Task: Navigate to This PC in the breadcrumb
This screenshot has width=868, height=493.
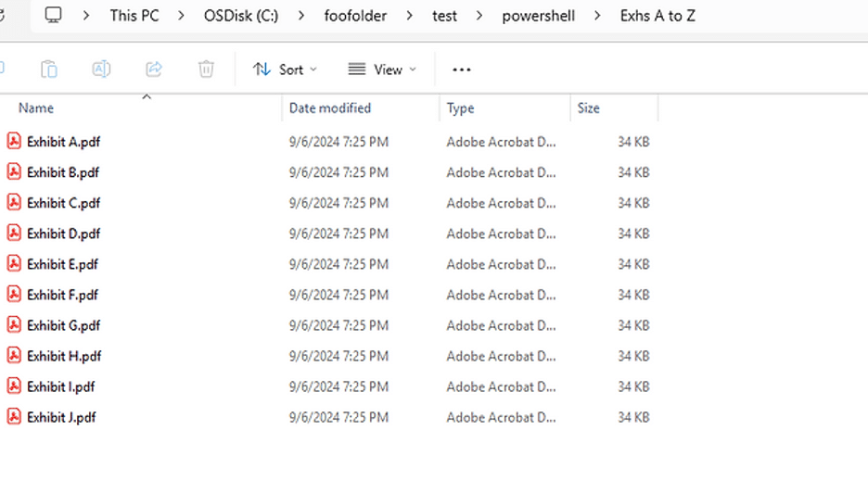Action: (134, 15)
